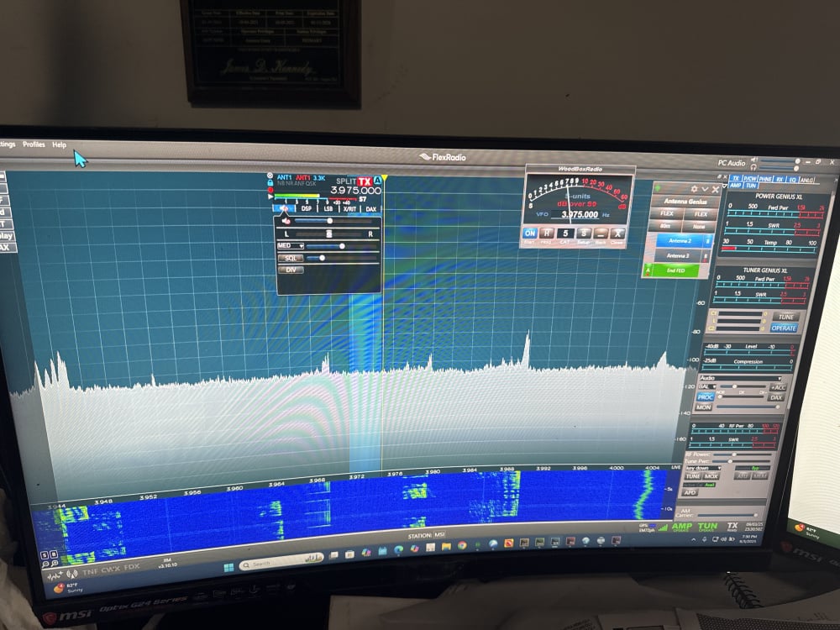This screenshot has height=630, width=840.
Task: Show the TX panel tab
Action: click(736, 178)
